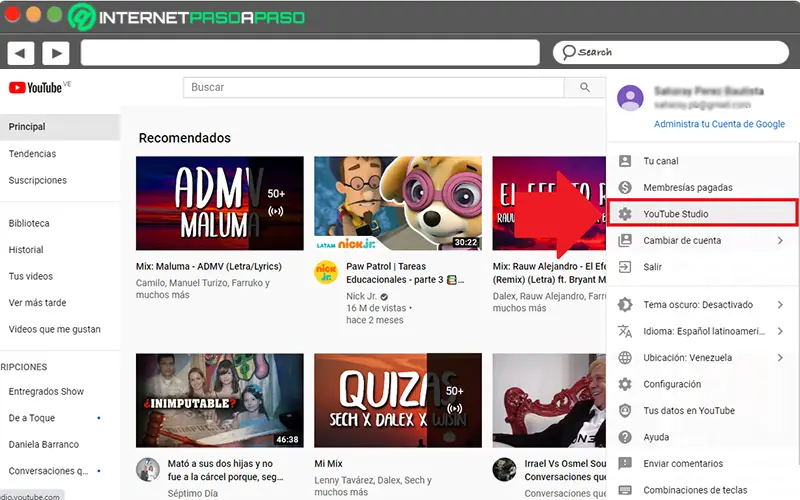The width and height of the screenshot is (800, 500).
Task: Click the Enviar comentarios feedback icon
Action: click(625, 463)
